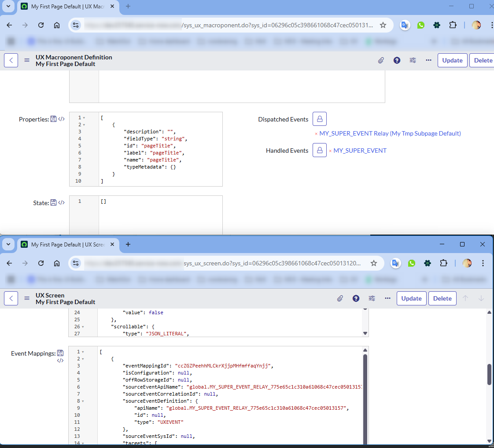The image size is (494, 448).
Task: Collapse line 8 sourceEventDefinition fold arrow
Action: pos(83,401)
